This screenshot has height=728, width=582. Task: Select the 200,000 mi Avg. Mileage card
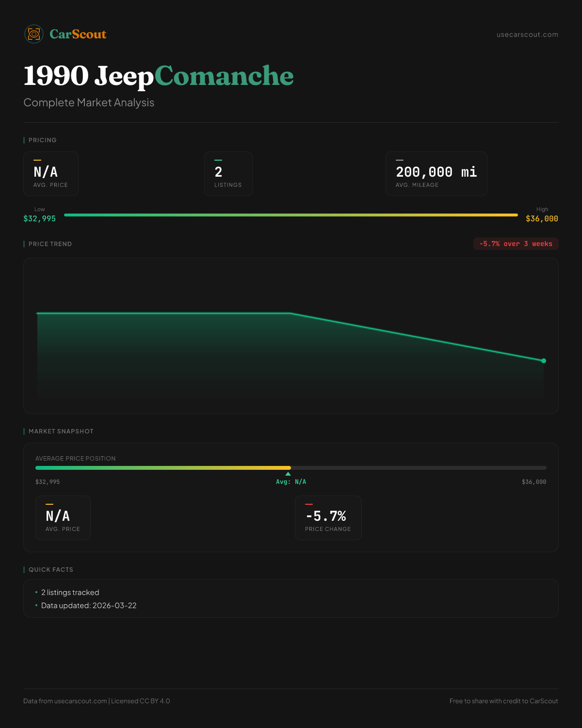436,174
